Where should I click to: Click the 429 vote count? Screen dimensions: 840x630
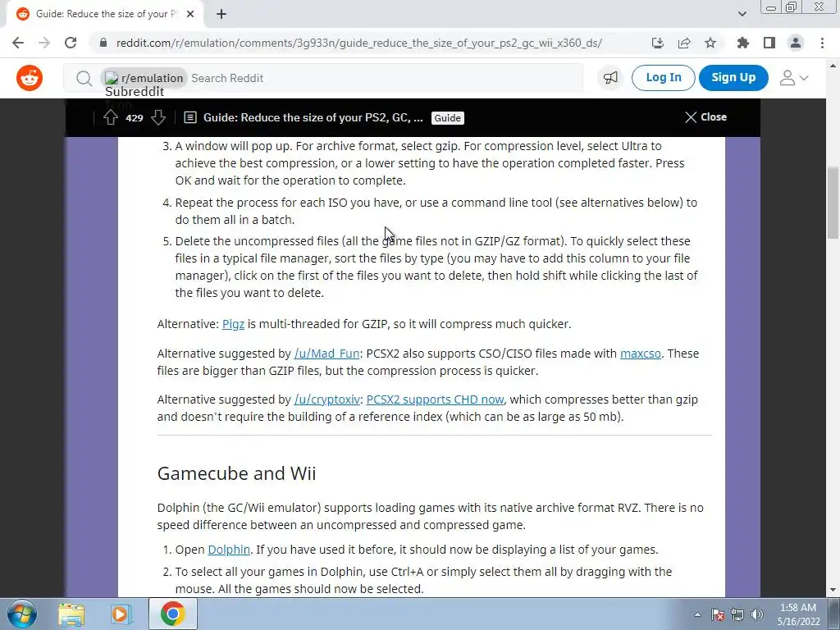point(135,118)
